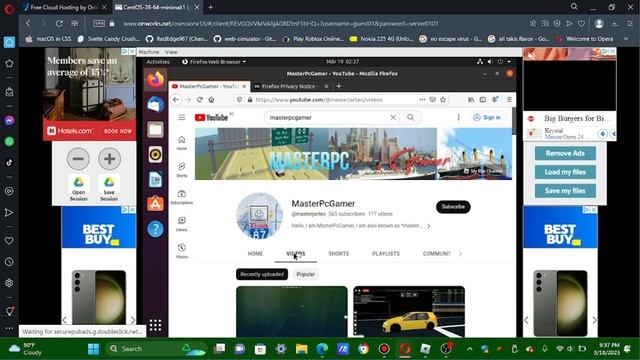Select the Popular filter chip
Image resolution: width=640 pixels, height=360 pixels.
click(305, 274)
